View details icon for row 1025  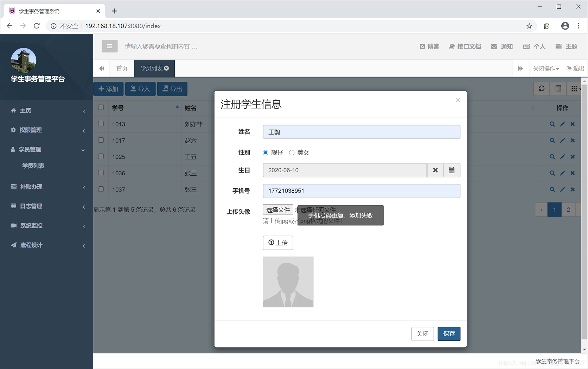[x=552, y=157]
